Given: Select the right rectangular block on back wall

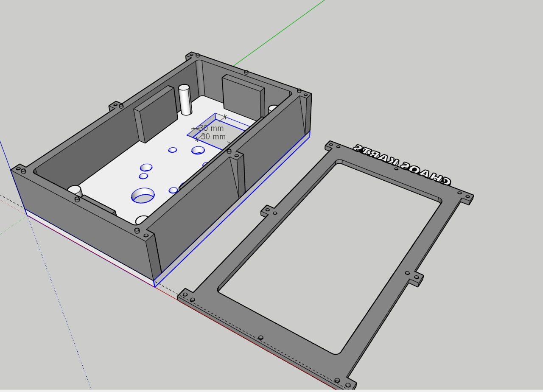Looking at the screenshot, I should (243, 95).
